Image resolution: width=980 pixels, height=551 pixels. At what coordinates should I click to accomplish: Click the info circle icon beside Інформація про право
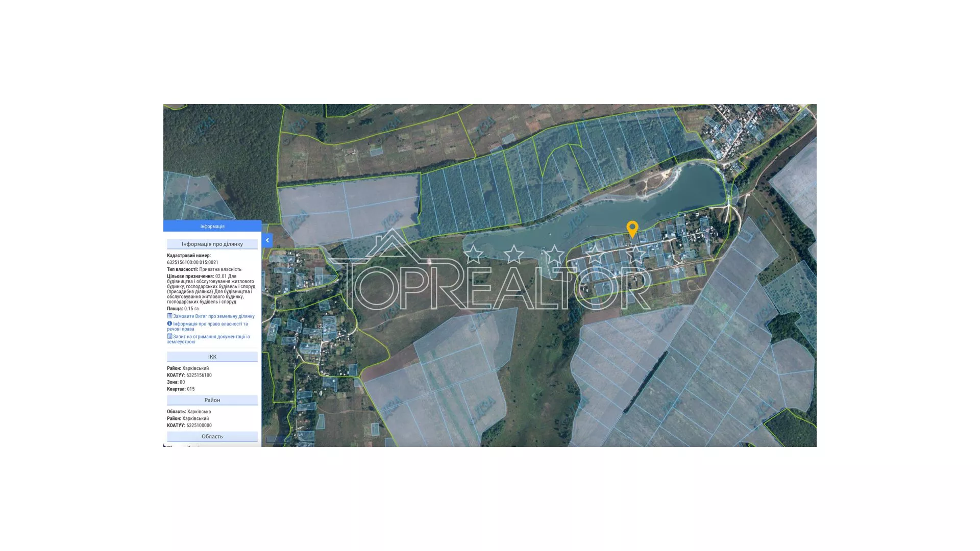tap(169, 323)
